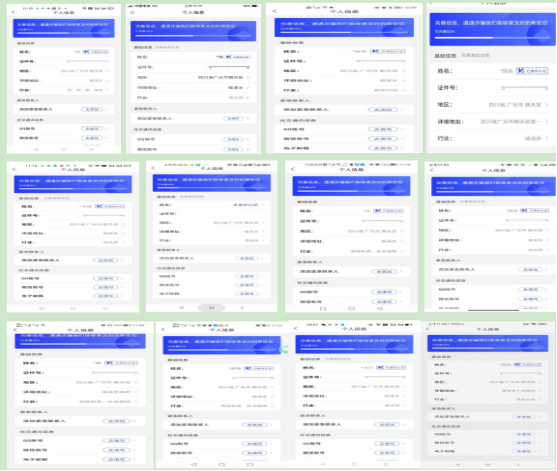Screen dimensions: 557x471
Task: Open 行业 row in top row's third screenshot
Action: (x=344, y=90)
